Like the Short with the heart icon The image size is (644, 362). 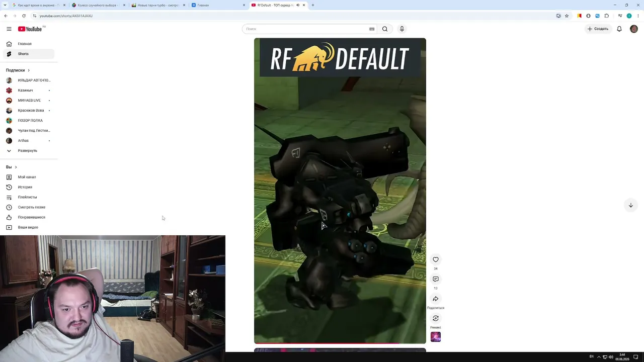coord(436,259)
